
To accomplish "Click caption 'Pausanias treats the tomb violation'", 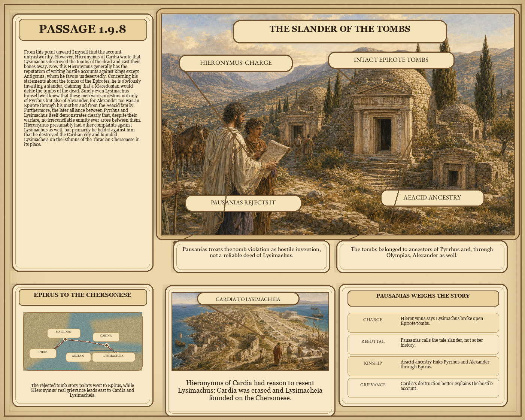I will pos(252,252).
